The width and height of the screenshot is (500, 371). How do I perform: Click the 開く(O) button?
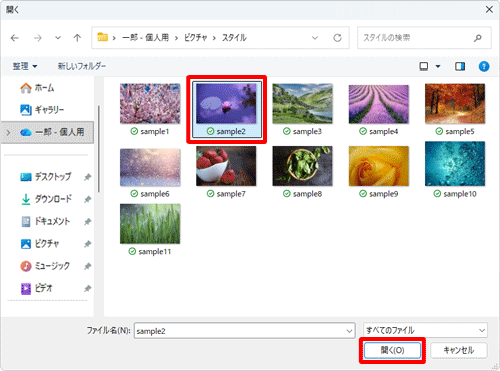point(392,350)
